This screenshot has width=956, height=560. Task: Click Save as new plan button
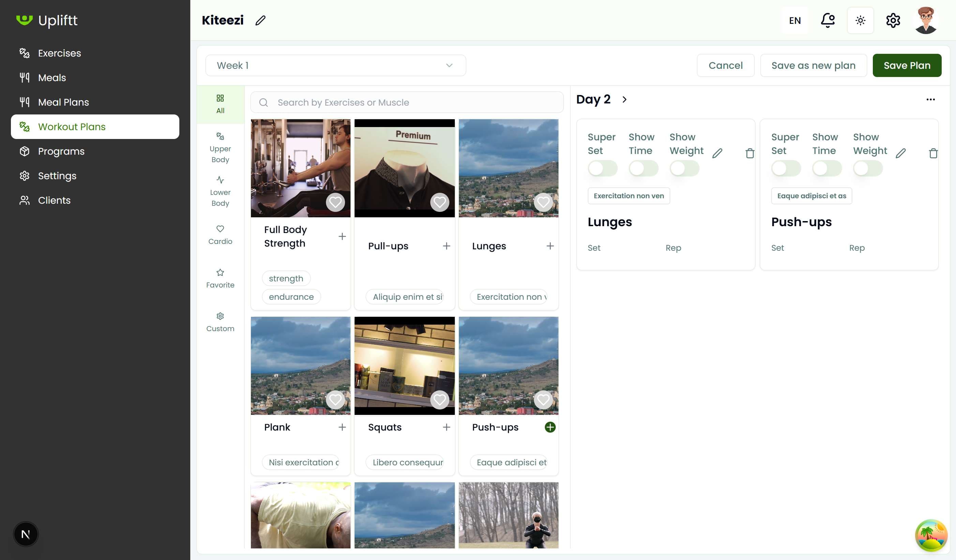(x=813, y=66)
